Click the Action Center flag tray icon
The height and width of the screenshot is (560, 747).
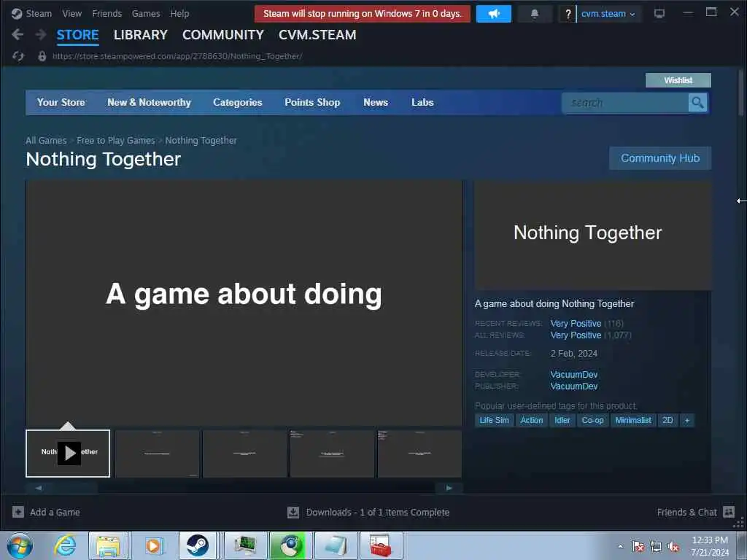click(x=638, y=546)
